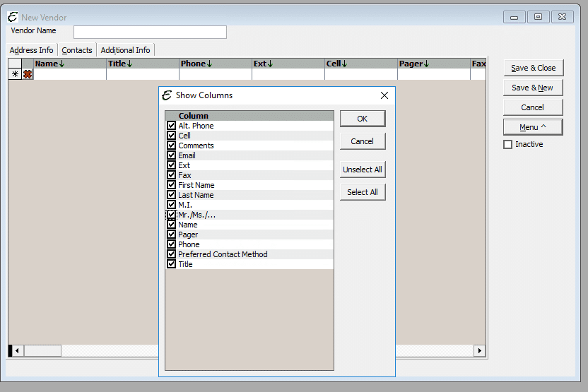This screenshot has height=392, width=588.
Task: Click the horizontal scrollbar right arrow
Action: point(479,351)
